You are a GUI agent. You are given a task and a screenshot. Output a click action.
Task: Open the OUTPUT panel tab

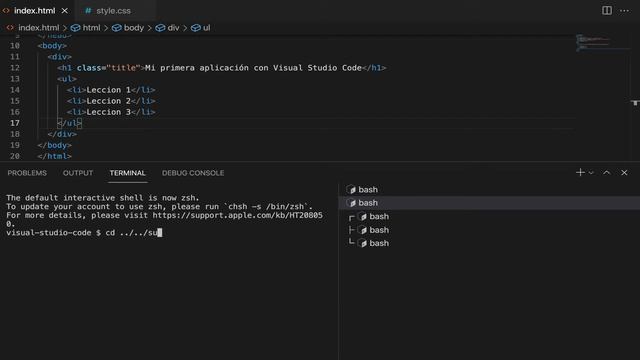coord(78,173)
